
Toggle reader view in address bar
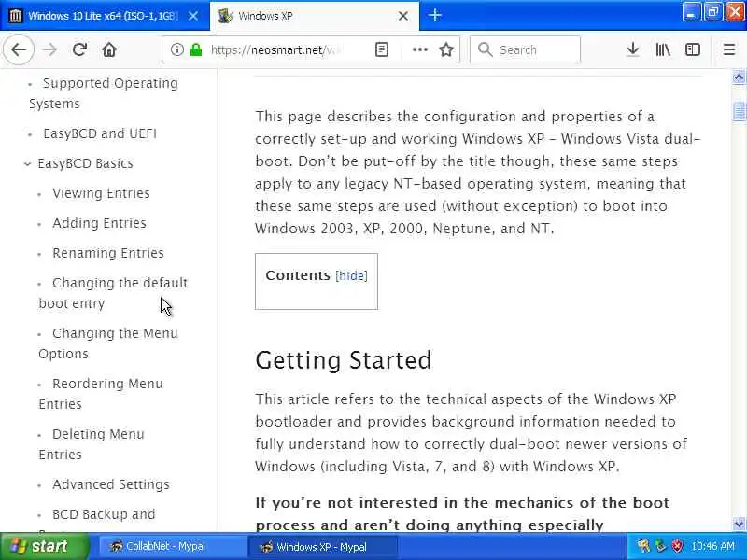[382, 49]
